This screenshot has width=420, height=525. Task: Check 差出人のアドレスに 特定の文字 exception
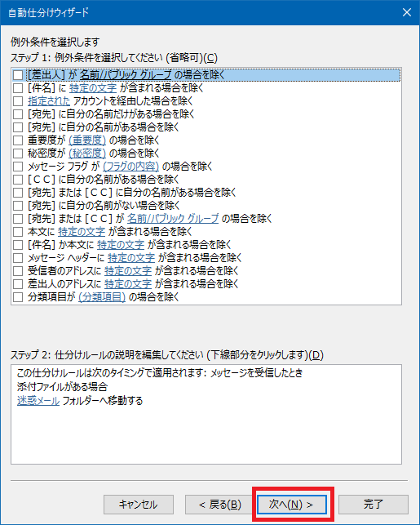click(18, 284)
